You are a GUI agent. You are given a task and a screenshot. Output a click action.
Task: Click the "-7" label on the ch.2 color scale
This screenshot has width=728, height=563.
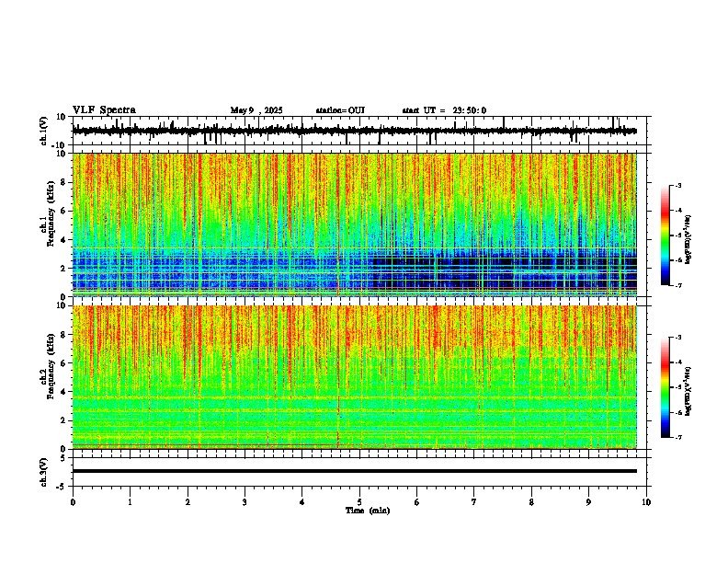point(678,438)
